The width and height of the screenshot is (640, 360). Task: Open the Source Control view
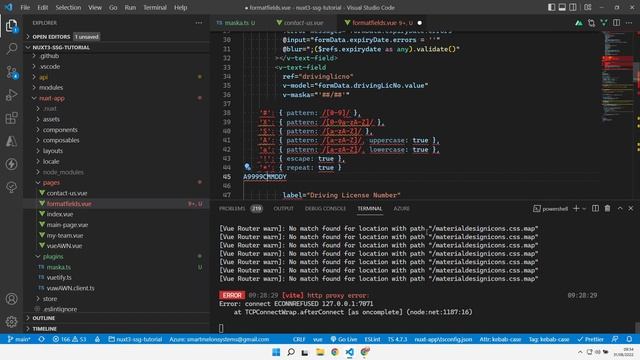pos(11,72)
